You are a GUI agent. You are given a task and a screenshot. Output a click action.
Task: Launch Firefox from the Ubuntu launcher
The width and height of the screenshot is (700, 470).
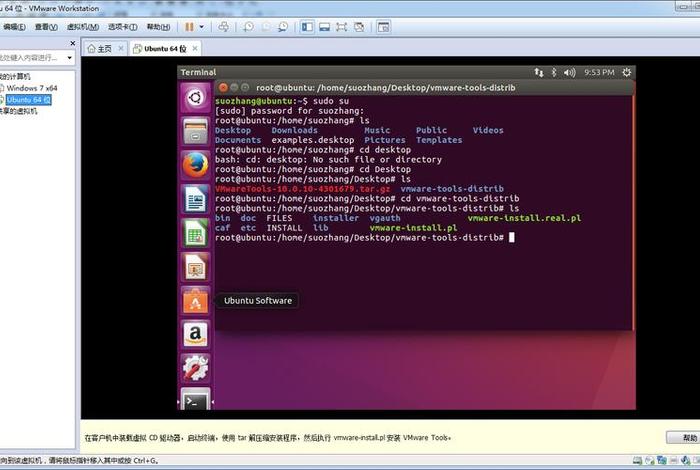coord(195,165)
